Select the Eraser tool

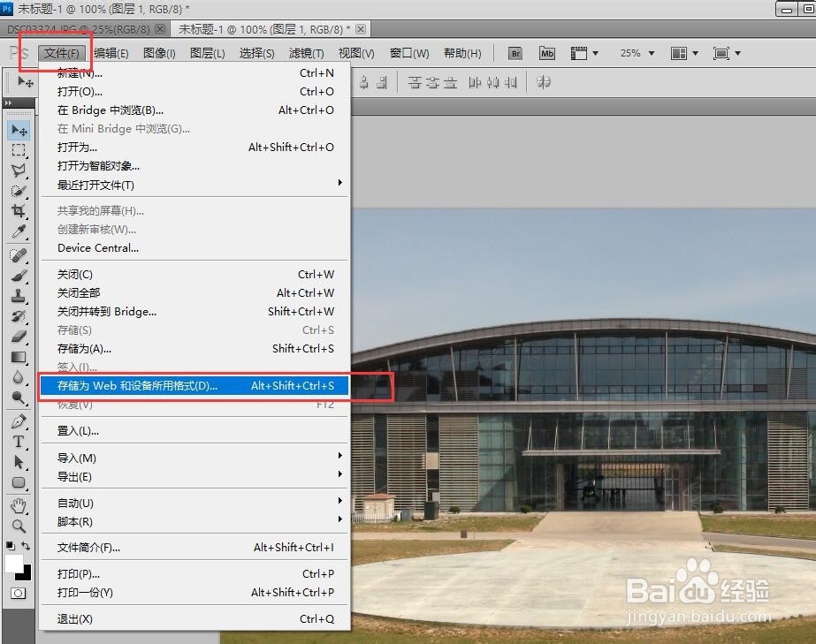19,337
